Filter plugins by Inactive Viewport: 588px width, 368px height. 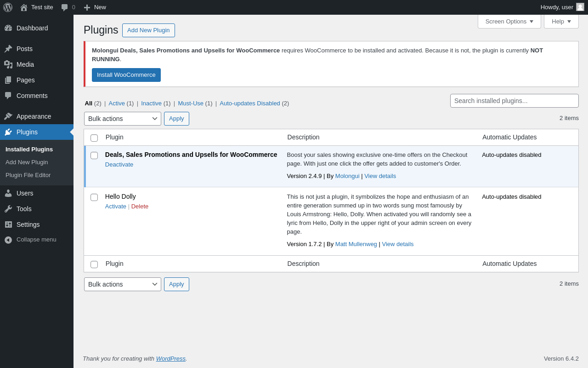[x=151, y=103]
